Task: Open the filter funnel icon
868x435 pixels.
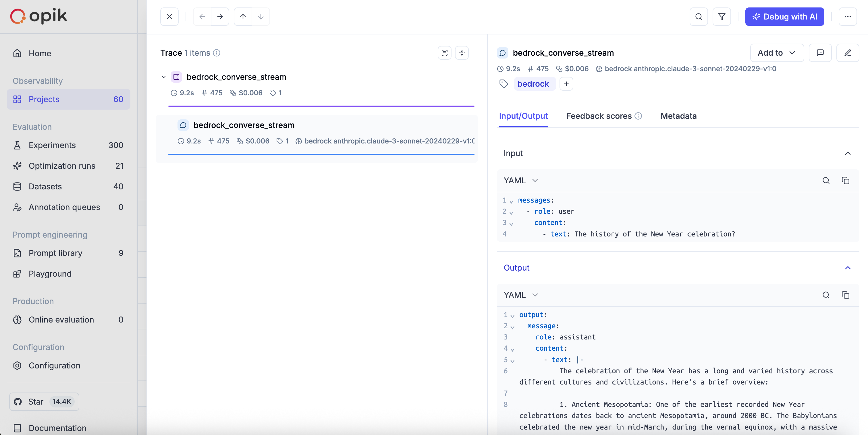Action: [722, 16]
